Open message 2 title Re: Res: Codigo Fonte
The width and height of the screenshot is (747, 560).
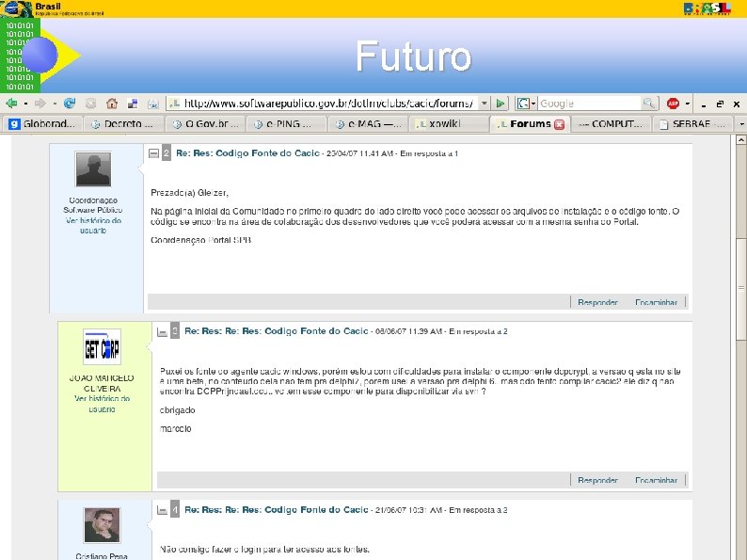247,153
